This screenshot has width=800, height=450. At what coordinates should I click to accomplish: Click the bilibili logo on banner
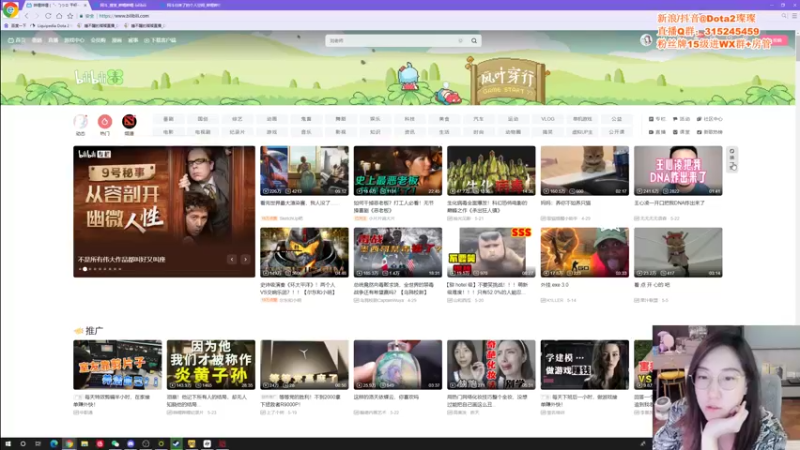tap(99, 78)
